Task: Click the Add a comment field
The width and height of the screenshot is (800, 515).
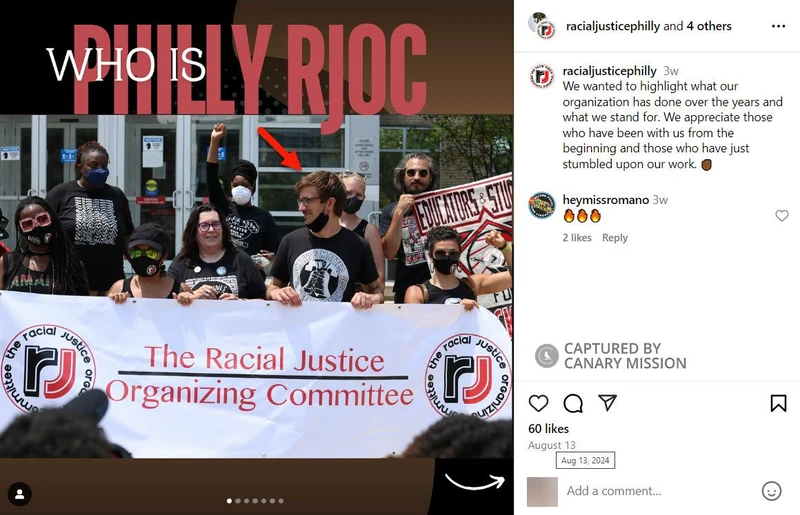Action: (x=658, y=491)
